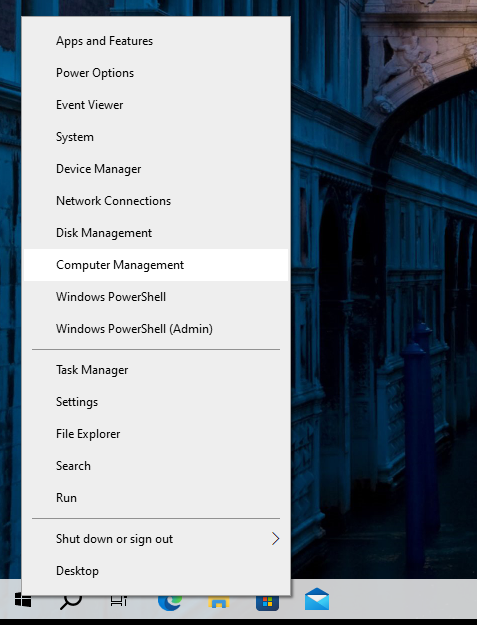Open Task Manager
Image resolution: width=477 pixels, height=625 pixels.
(x=156, y=370)
